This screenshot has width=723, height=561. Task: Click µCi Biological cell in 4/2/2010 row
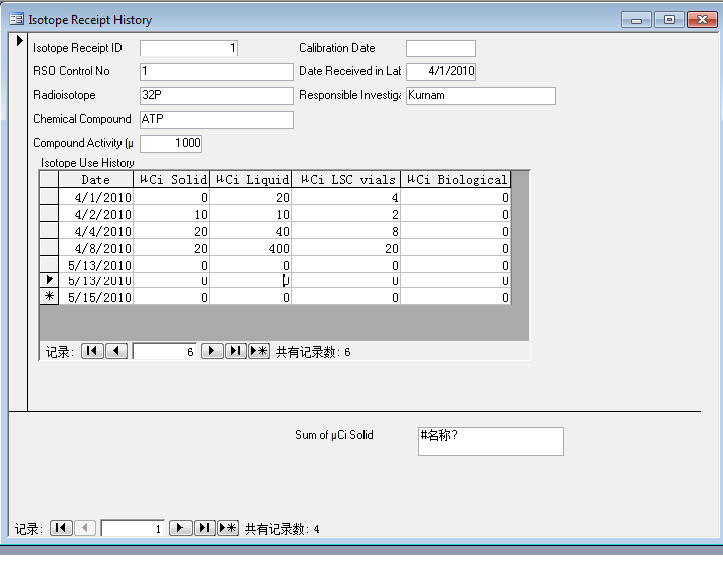456,214
